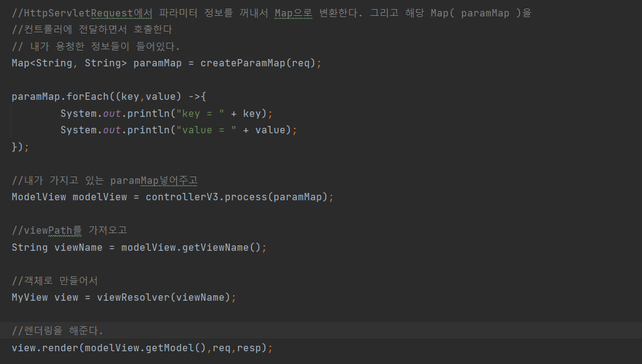
Task: Click controllerV3.process(paramMap) call
Action: (237, 197)
